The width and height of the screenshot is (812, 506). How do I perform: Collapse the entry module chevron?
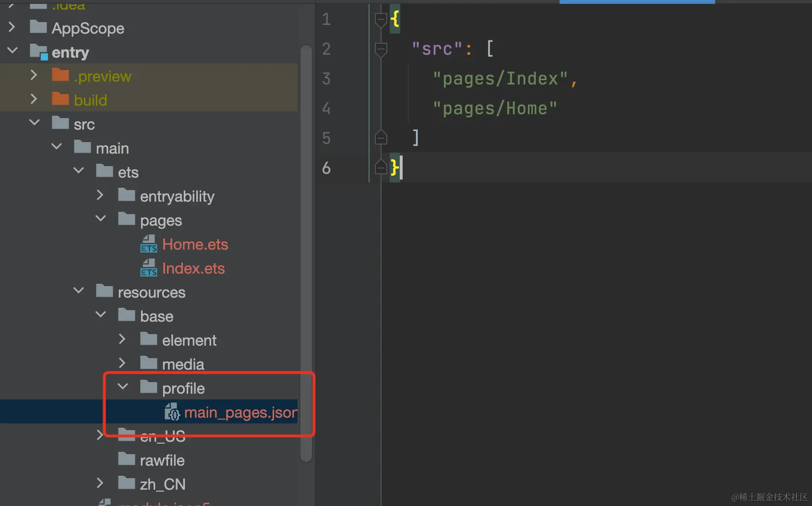point(12,50)
